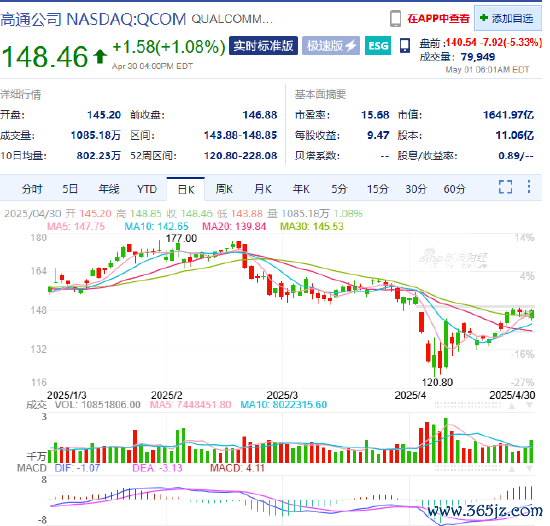The height and width of the screenshot is (526, 550).
Task: Click the MA20: 139.84 indicator label
Action: 234,226
